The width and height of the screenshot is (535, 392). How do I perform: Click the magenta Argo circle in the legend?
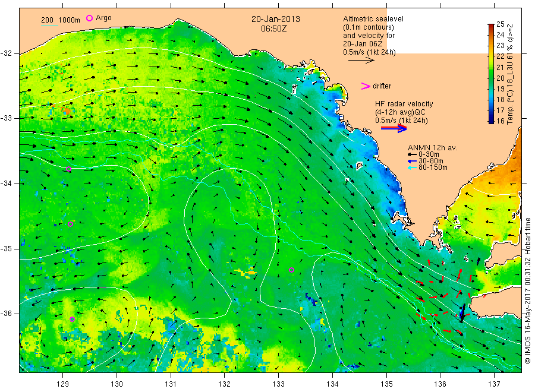point(89,18)
